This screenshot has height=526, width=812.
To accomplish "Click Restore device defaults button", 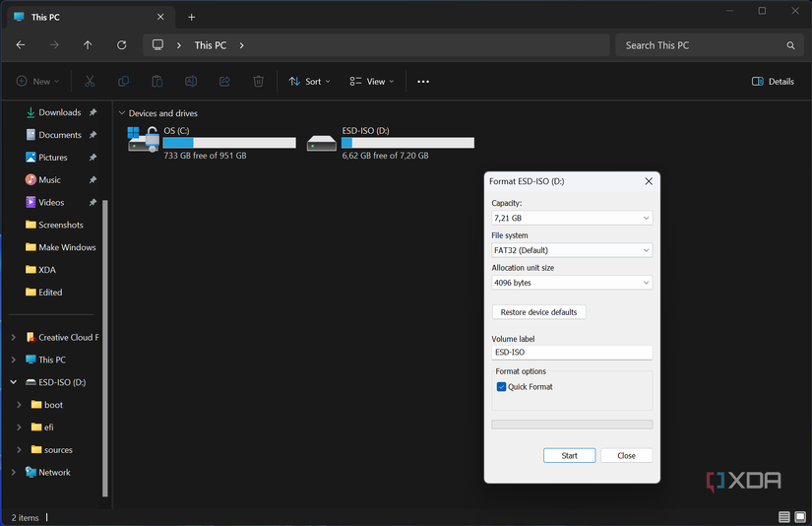I will pyautogui.click(x=538, y=312).
